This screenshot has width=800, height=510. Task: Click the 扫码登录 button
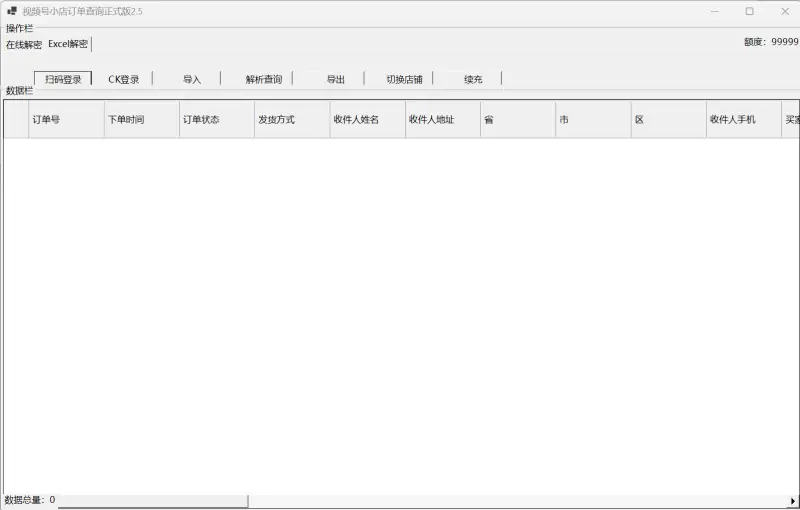pyautogui.click(x=63, y=79)
